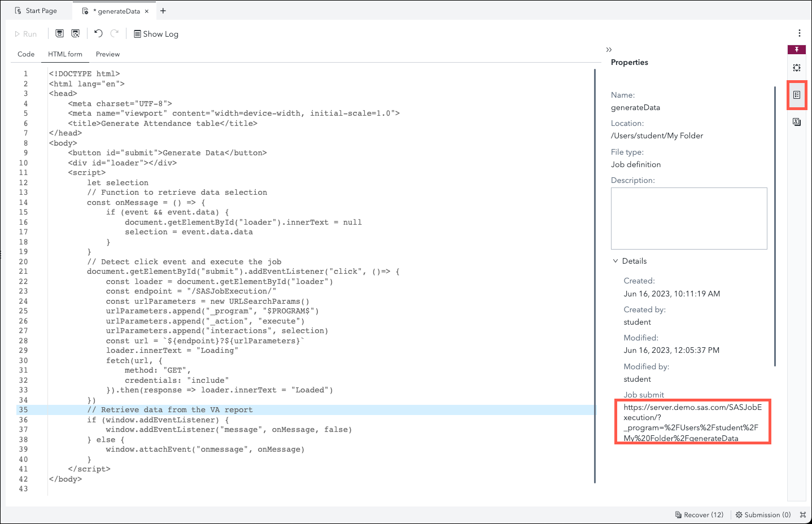
Task: Select the Code tab
Action: pos(26,54)
